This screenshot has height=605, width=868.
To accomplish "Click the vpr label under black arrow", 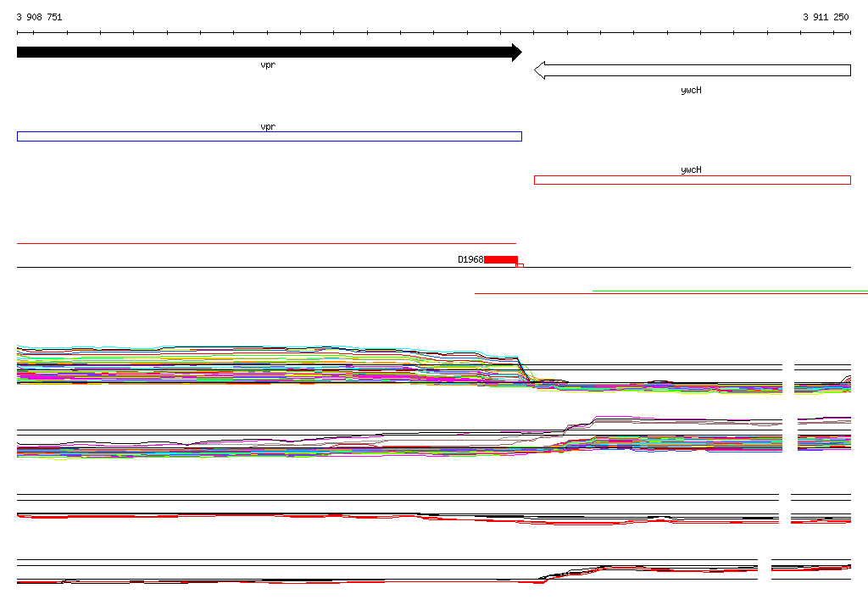I will coord(268,65).
